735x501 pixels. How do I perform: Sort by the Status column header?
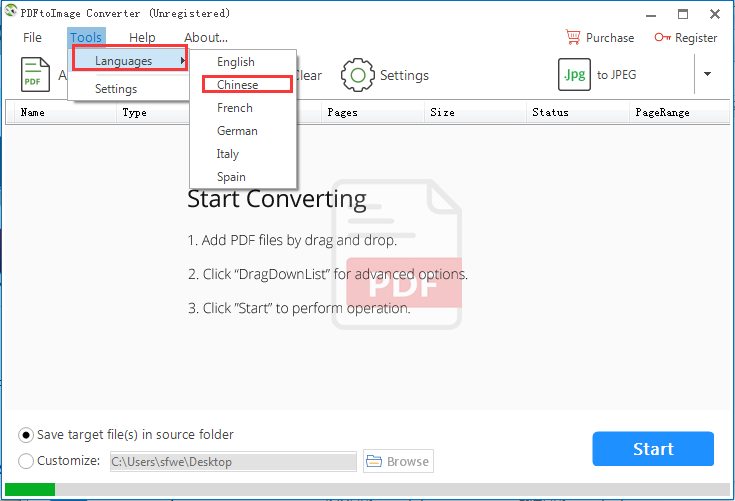pos(578,112)
